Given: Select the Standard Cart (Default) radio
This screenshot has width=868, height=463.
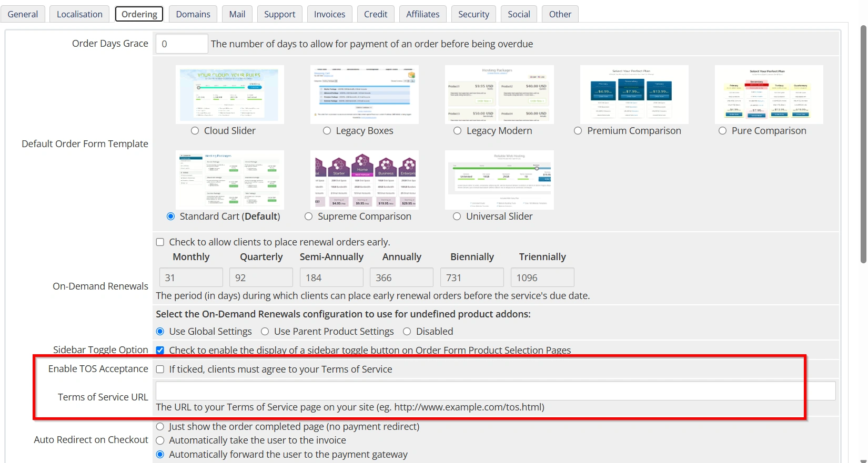Looking at the screenshot, I should 171,217.
